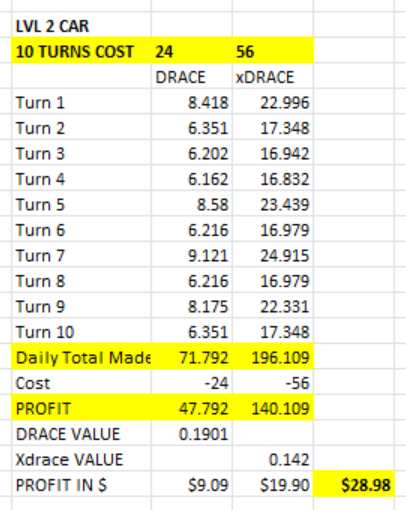Click the DRACE VALUE cell 0.1901
The image size is (406, 510).
tap(192, 434)
